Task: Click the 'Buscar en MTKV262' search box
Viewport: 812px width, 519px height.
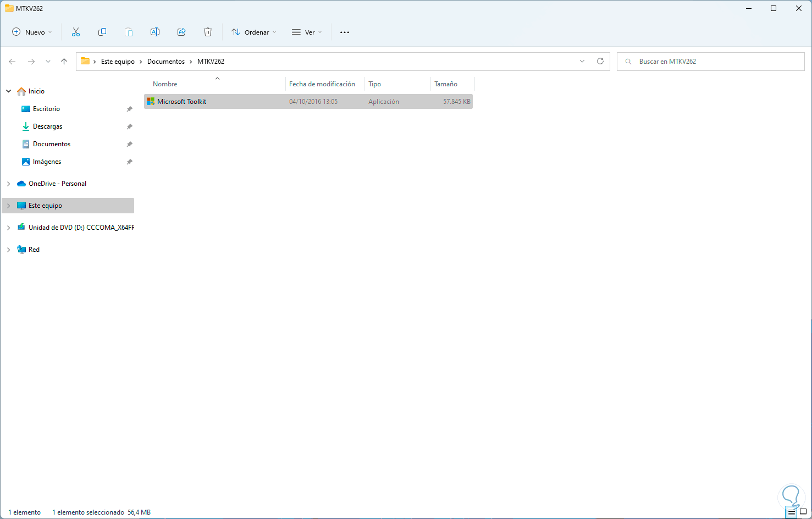Action: (711, 62)
